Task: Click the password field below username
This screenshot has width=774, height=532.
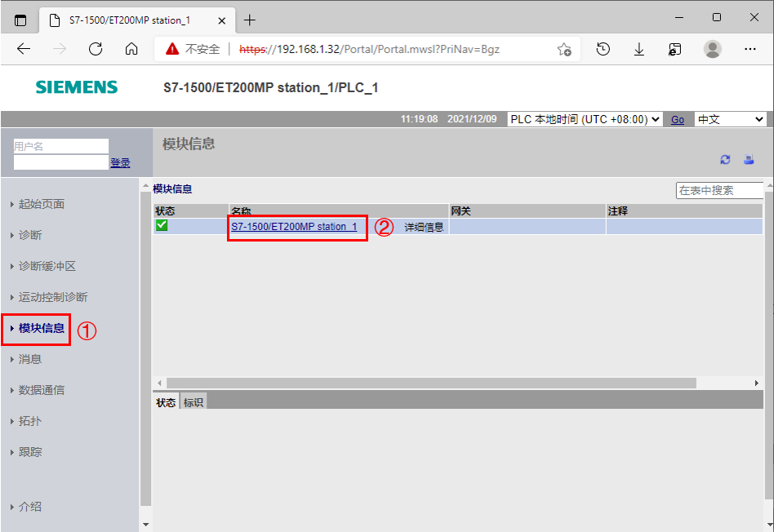Action: 60,162
